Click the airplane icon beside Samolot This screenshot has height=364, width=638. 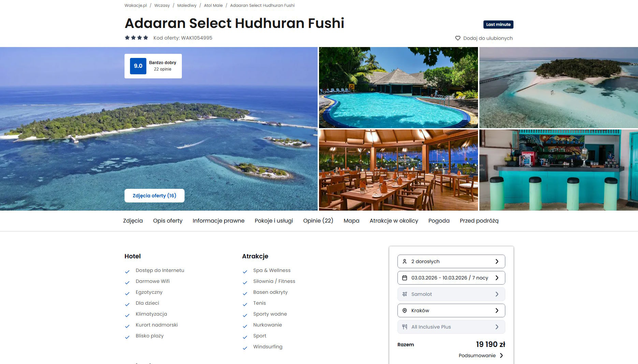click(x=405, y=294)
